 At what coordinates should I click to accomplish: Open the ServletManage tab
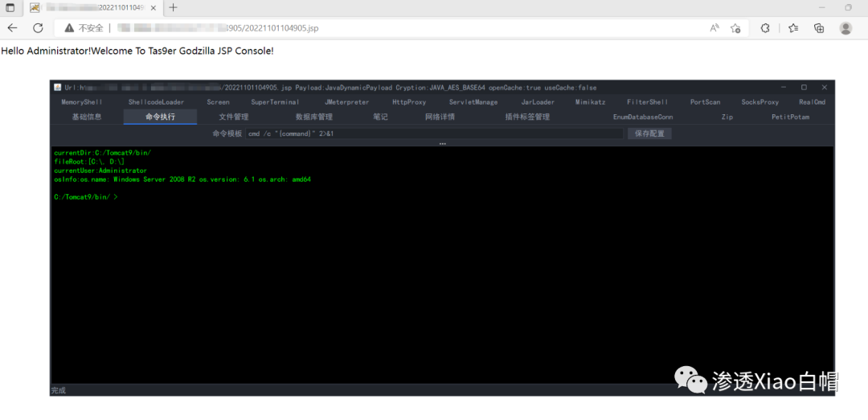point(473,102)
